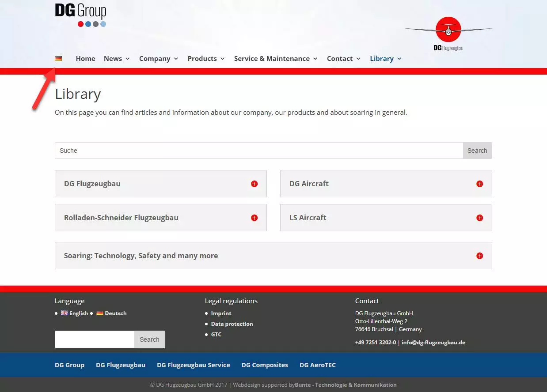Screen dimensions: 547x392
Task: Click the address line Otto-Lilienthal-Weg 2
Action: pos(381,321)
